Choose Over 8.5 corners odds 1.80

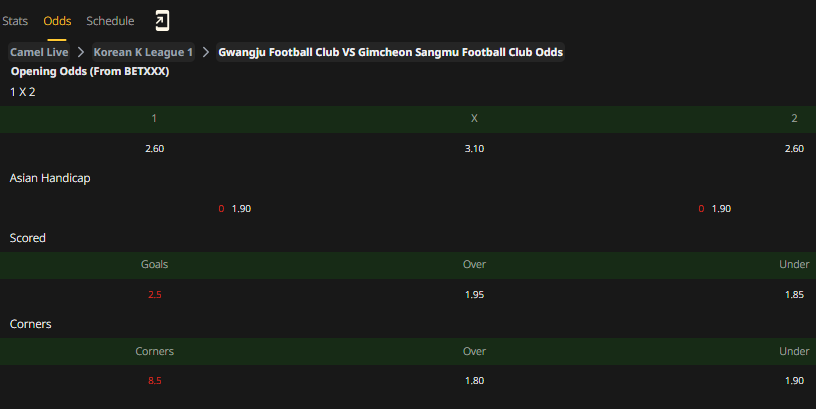tap(474, 381)
